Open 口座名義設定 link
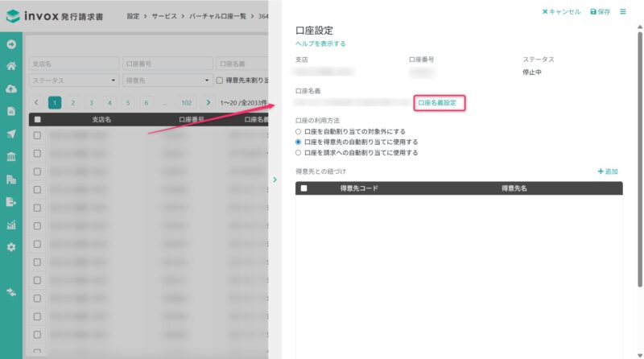This screenshot has height=359, width=644. pyautogui.click(x=437, y=103)
